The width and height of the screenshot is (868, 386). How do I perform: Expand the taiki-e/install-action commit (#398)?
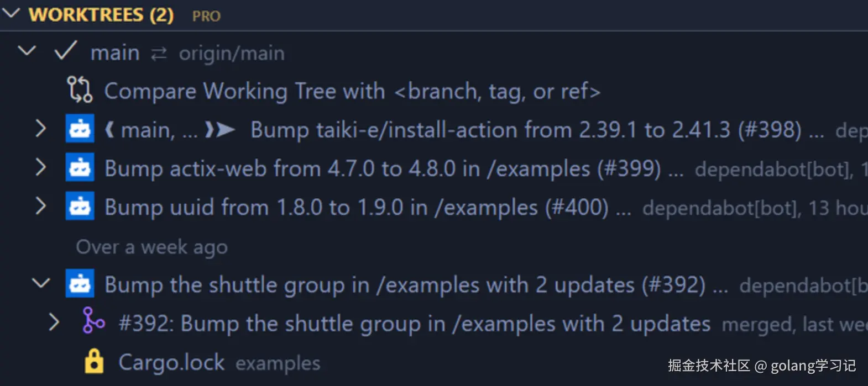point(40,129)
